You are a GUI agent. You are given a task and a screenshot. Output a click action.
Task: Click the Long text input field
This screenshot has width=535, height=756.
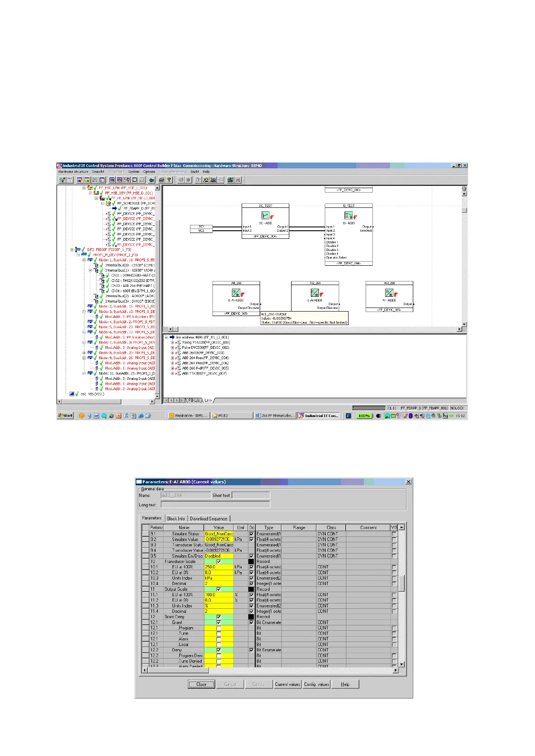[215, 505]
